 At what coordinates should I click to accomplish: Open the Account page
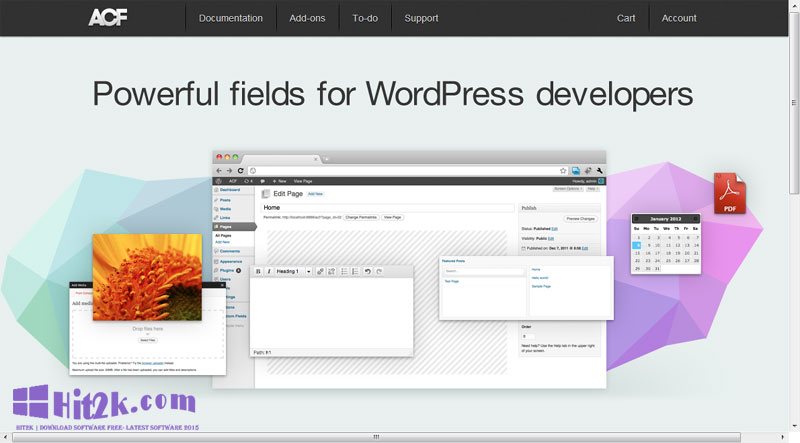click(679, 18)
